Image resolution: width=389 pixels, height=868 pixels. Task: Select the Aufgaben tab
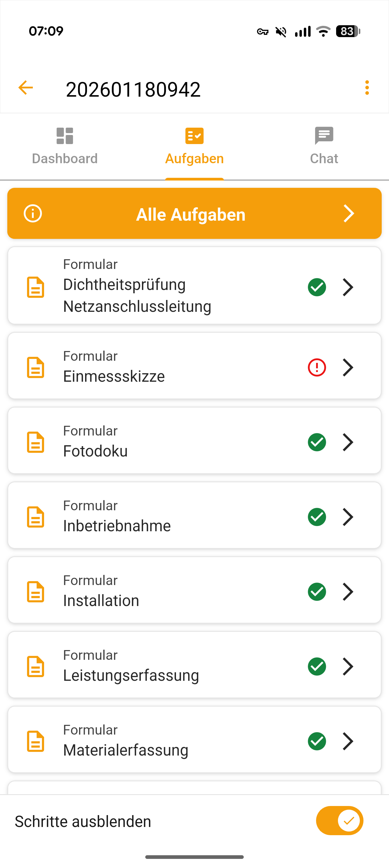coord(194,146)
